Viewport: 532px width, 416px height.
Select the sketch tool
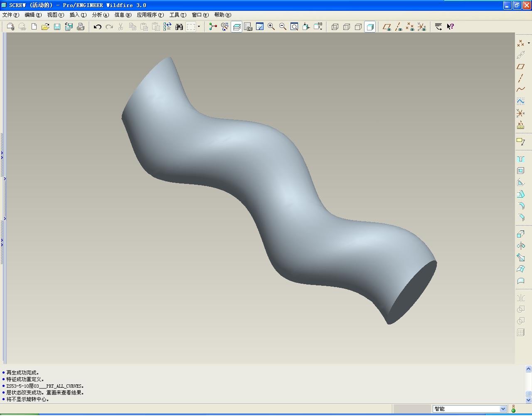tap(520, 101)
